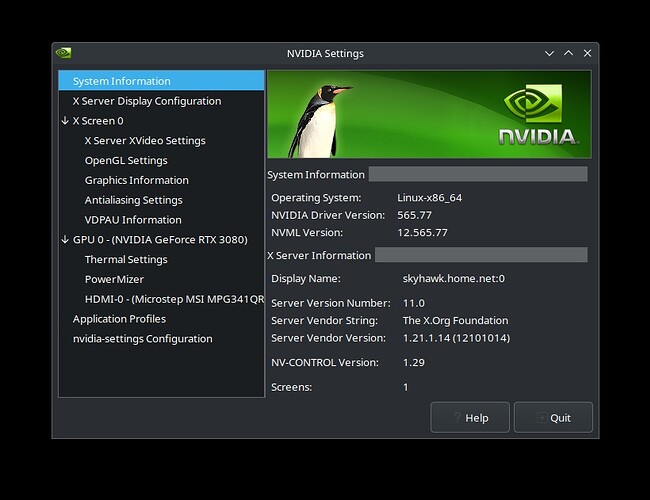Click the display name skyhawk.home.net:0
Image resolution: width=650 pixels, height=500 pixels.
pos(454,279)
